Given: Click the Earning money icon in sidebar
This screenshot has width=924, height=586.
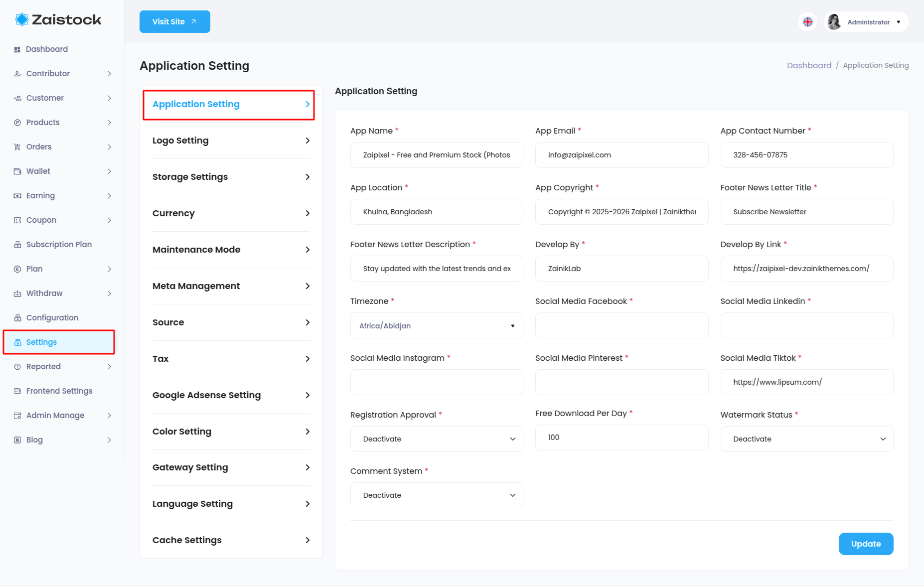Looking at the screenshot, I should click(17, 196).
